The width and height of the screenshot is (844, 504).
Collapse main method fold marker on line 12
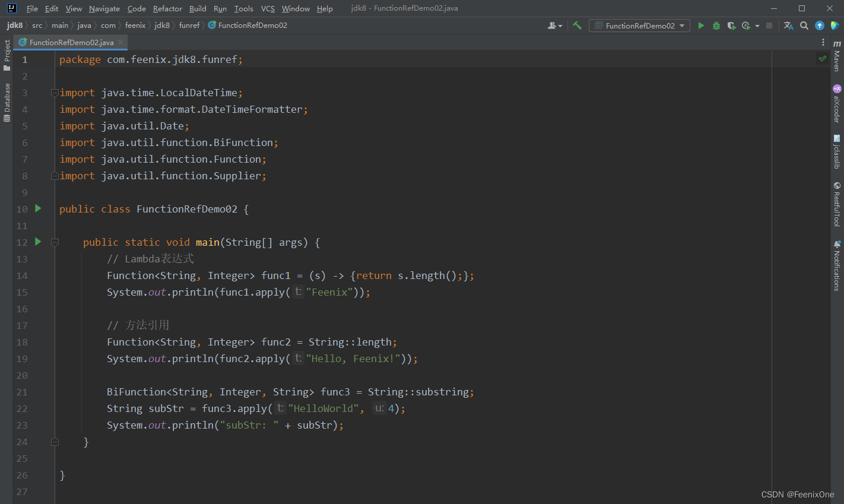tap(55, 242)
